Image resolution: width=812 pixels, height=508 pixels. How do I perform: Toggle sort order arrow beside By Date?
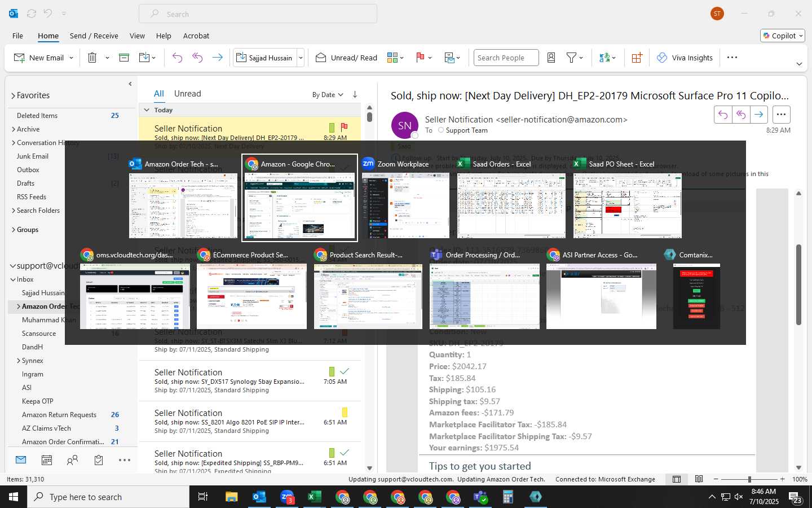click(355, 94)
